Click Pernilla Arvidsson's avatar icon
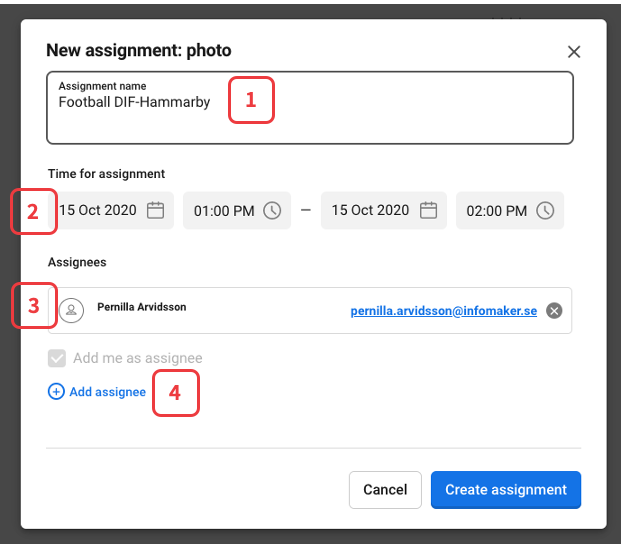The height and width of the screenshot is (544, 621). tap(71, 311)
